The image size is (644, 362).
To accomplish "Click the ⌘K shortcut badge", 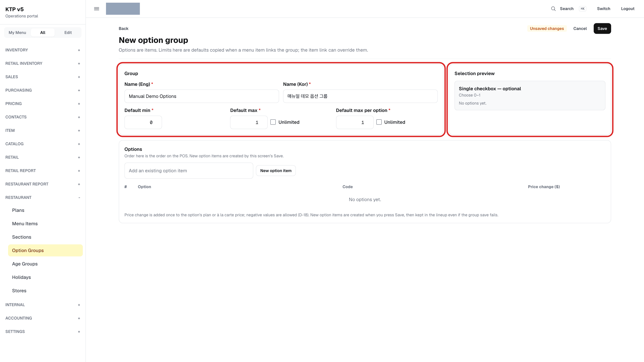I will (583, 9).
